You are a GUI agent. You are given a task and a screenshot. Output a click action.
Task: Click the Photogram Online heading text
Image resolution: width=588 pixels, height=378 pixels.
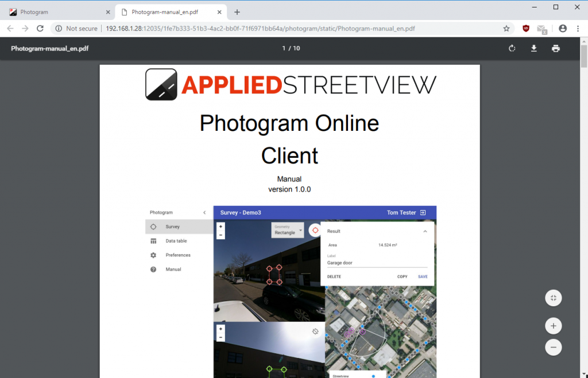(x=289, y=124)
